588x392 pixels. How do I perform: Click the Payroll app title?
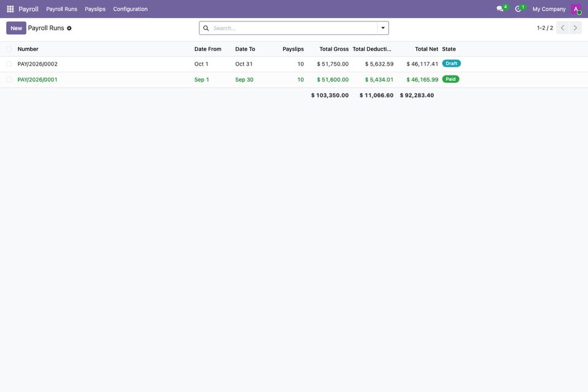(x=28, y=9)
